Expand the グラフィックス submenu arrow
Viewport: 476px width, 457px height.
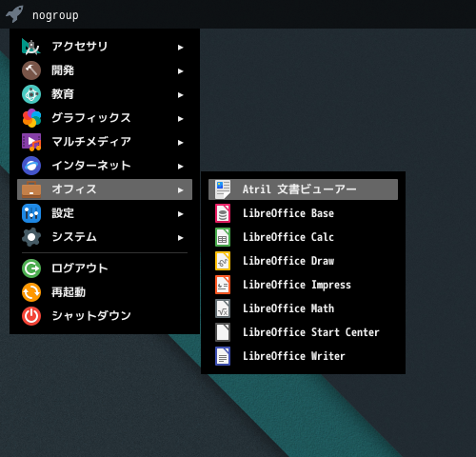point(181,119)
